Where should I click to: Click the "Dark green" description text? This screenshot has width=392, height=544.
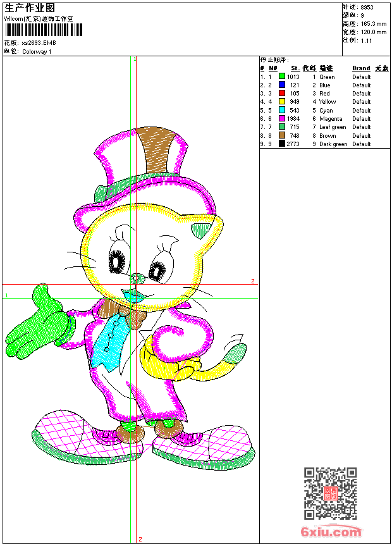tap(333, 144)
